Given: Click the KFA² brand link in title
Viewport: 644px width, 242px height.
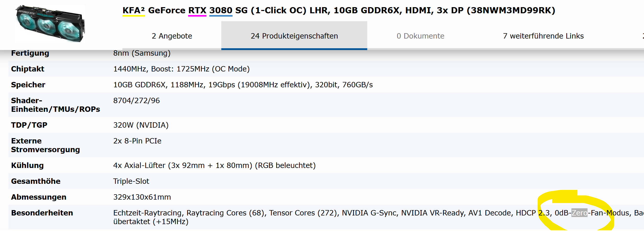Looking at the screenshot, I should click(134, 10).
